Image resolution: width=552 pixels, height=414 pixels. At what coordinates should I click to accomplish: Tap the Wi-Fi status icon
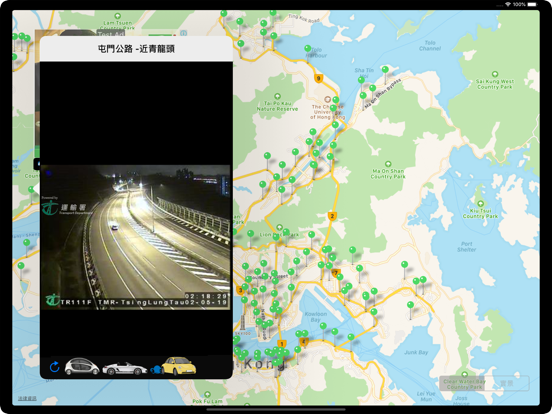coord(508,4)
